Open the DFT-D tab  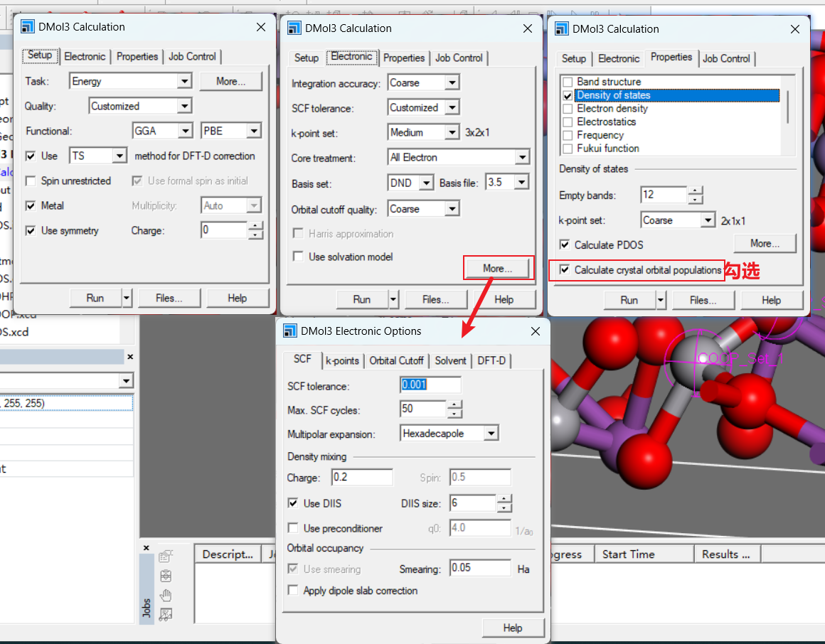pyautogui.click(x=491, y=360)
